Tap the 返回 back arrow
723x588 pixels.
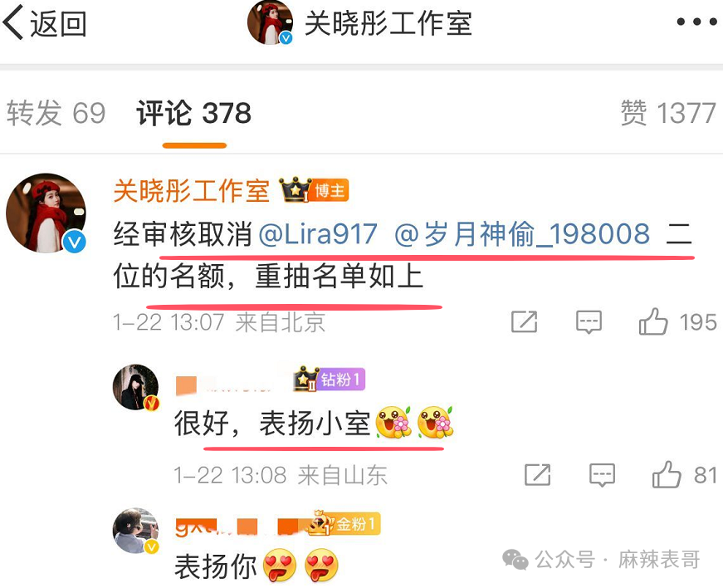tap(44, 22)
